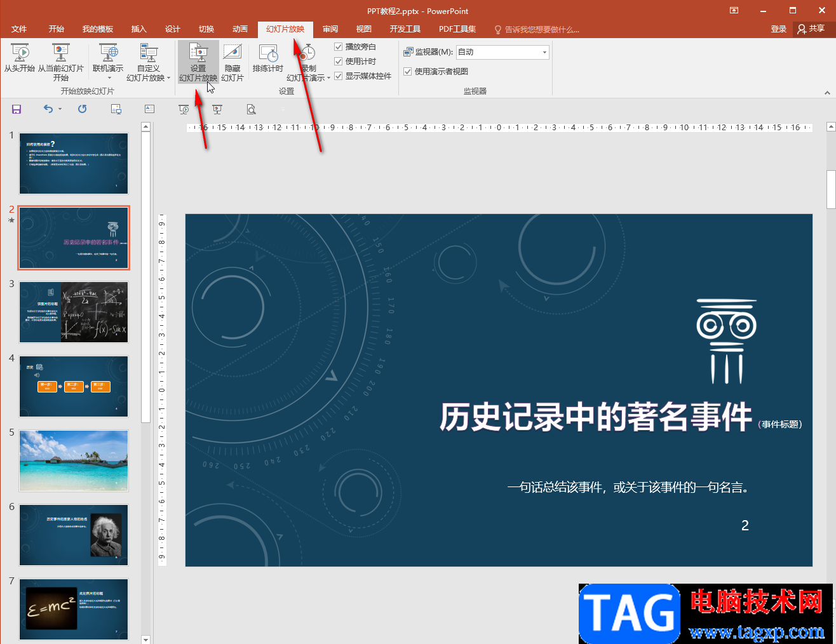Switch to 视图 tab

click(x=364, y=29)
